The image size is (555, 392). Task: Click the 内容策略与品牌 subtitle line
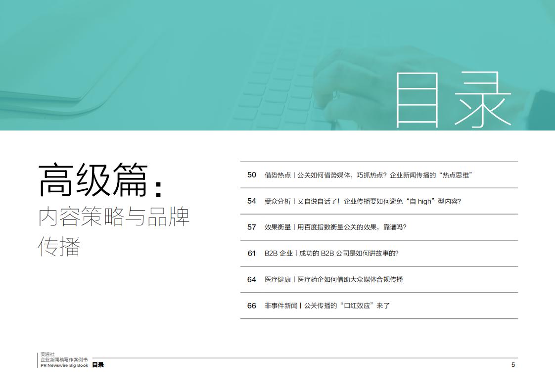click(114, 217)
